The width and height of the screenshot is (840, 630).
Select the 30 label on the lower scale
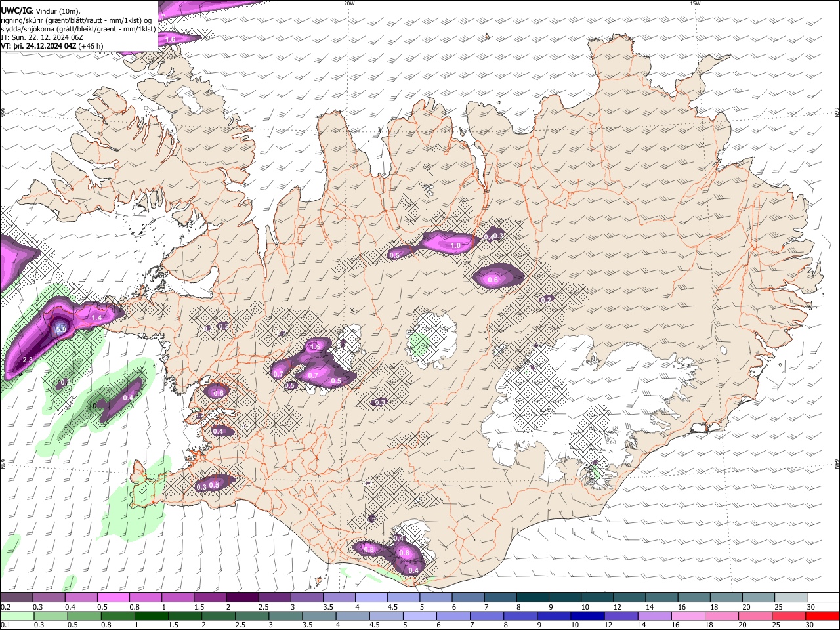[810, 625]
